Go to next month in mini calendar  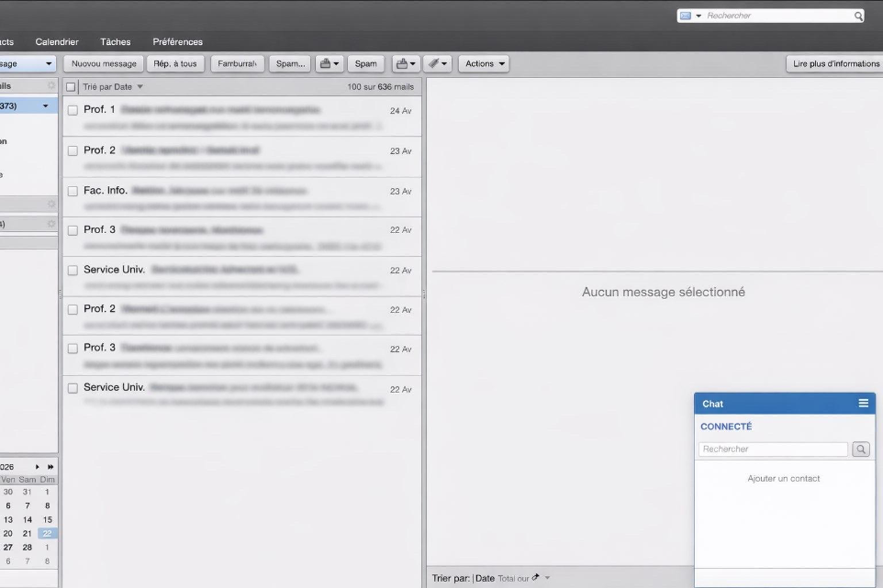coord(38,467)
